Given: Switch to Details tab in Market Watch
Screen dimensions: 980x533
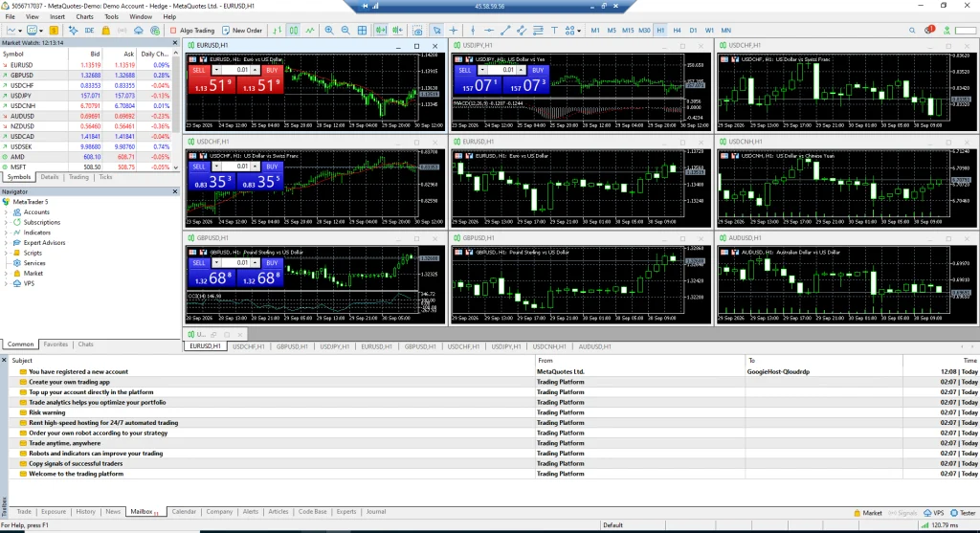Looking at the screenshot, I should tap(50, 177).
